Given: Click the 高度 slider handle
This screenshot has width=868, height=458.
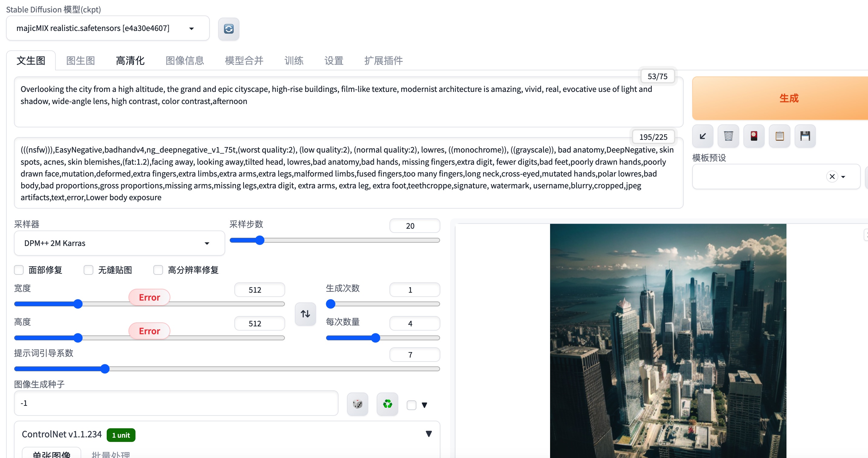Looking at the screenshot, I should [x=78, y=338].
